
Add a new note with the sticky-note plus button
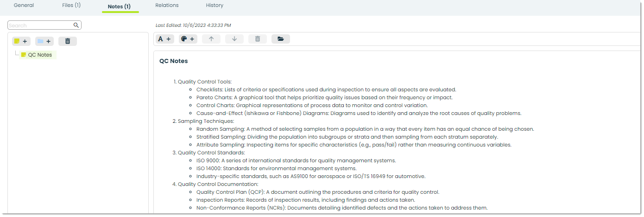pos(21,41)
